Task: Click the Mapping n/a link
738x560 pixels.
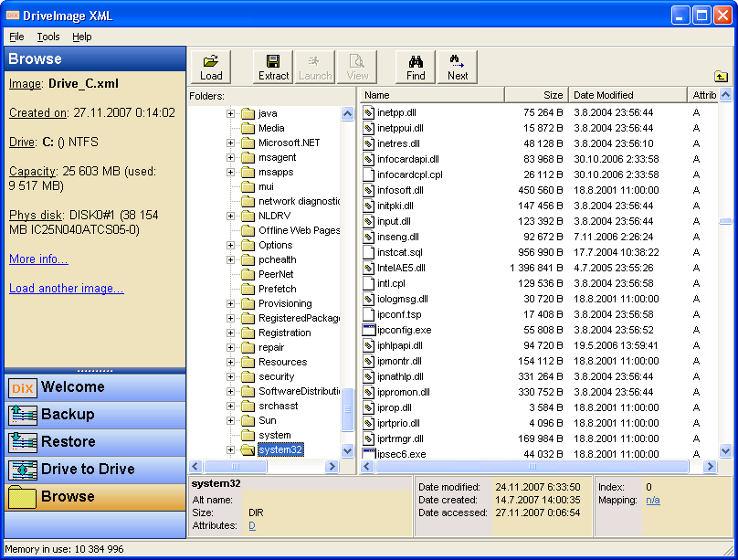Action: (653, 501)
